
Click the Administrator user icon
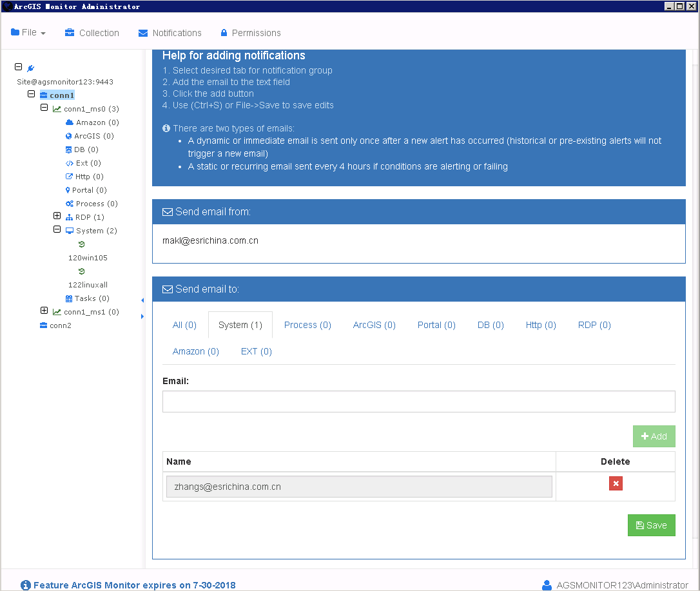pos(547,585)
